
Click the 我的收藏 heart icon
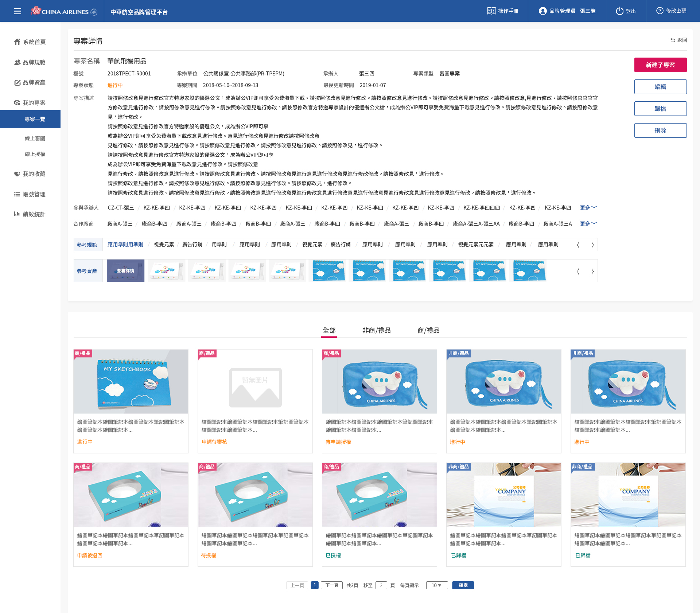(x=17, y=174)
